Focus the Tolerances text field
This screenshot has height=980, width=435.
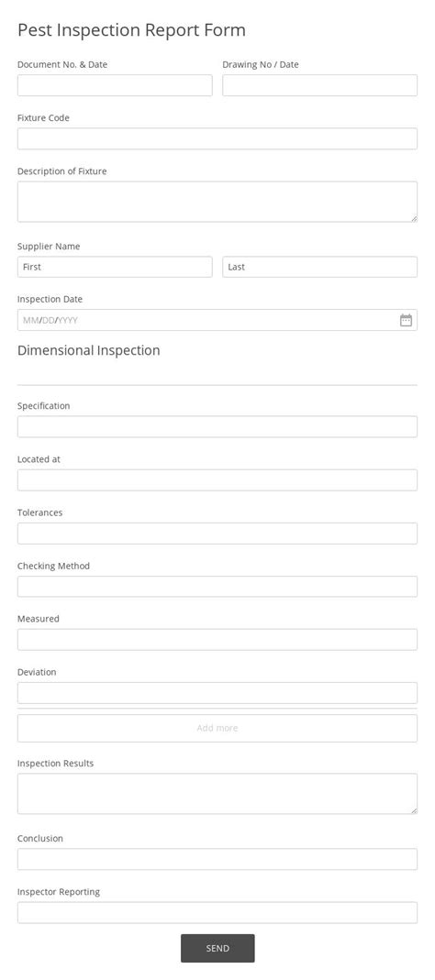coord(217,534)
